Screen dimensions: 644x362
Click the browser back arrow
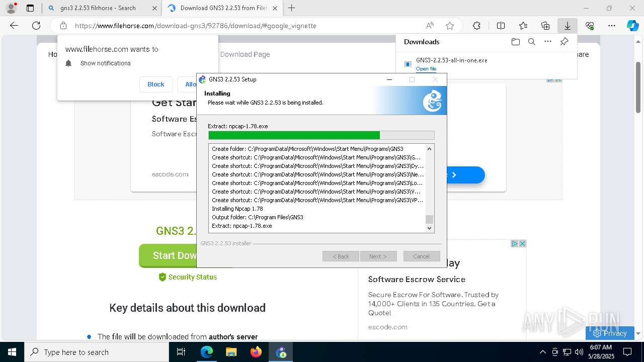pos(14,26)
